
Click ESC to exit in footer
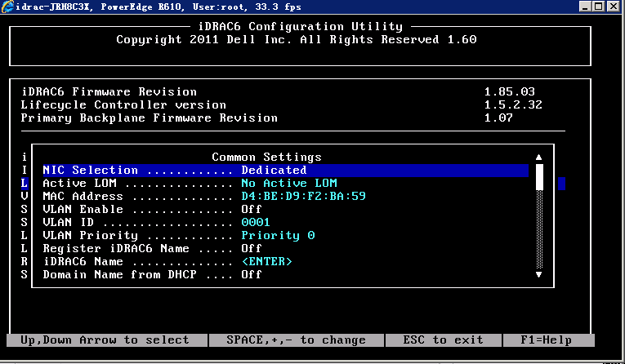[444, 340]
